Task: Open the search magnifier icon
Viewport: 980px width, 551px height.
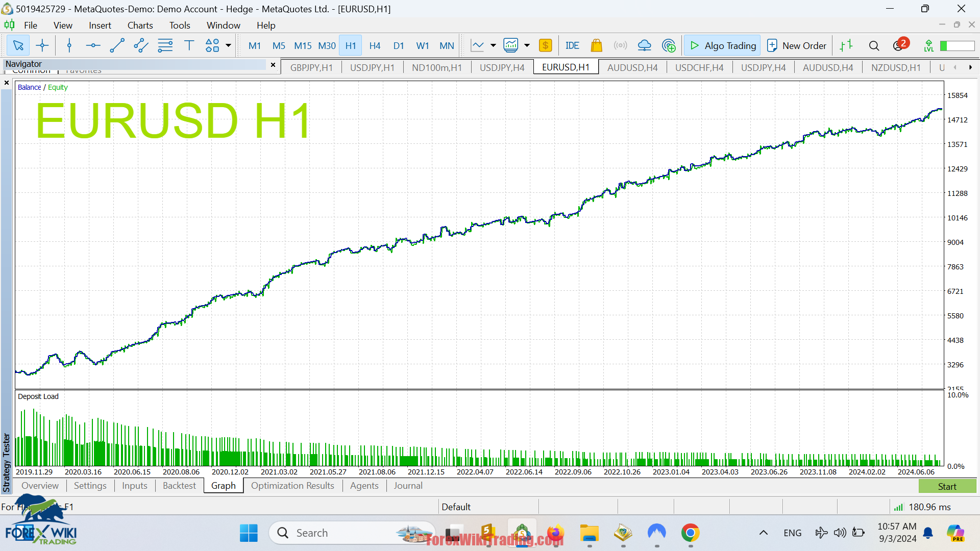Action: [x=874, y=46]
